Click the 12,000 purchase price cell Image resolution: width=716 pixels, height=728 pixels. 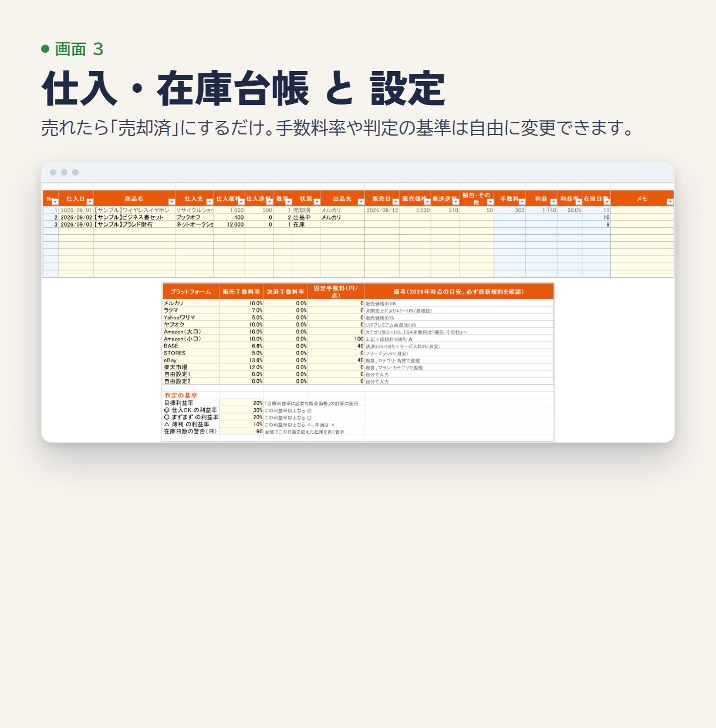[x=229, y=224]
